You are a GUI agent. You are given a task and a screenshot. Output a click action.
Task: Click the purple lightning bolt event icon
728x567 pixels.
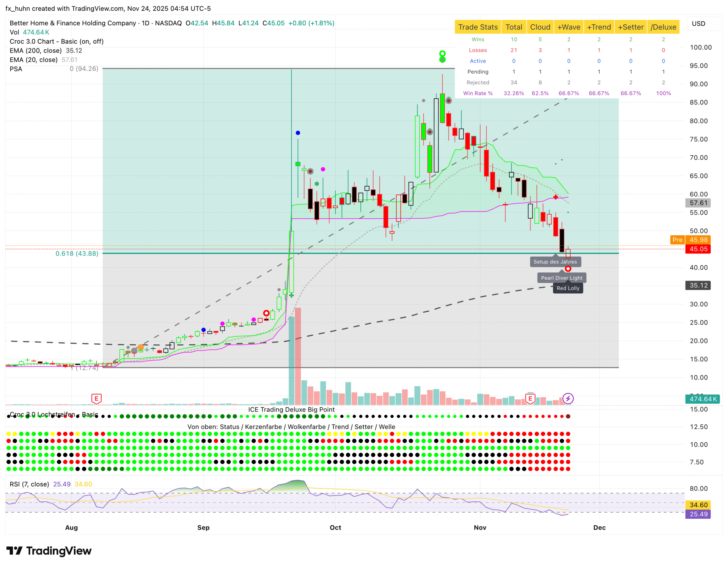coord(568,398)
